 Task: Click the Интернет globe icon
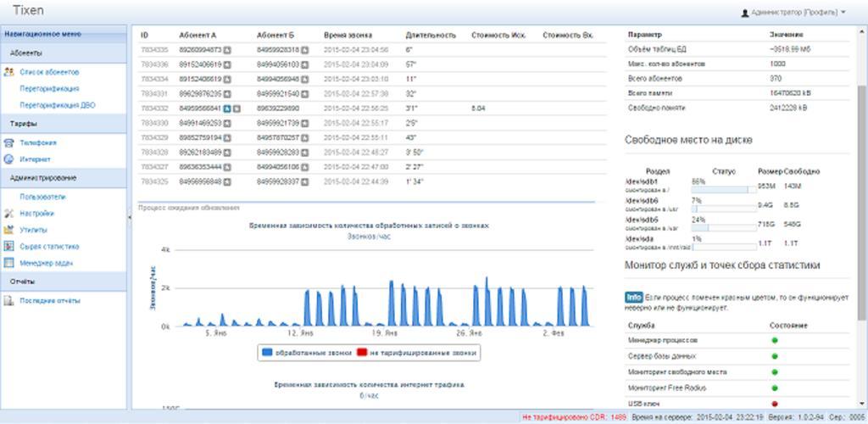point(9,159)
